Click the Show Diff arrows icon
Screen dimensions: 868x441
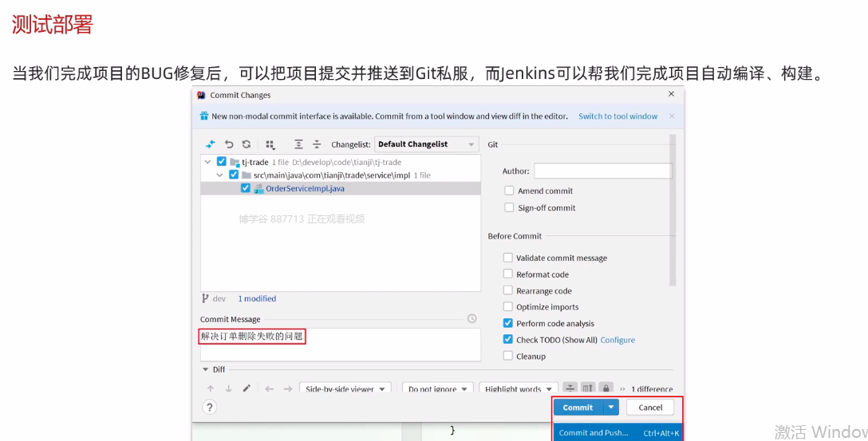point(211,144)
